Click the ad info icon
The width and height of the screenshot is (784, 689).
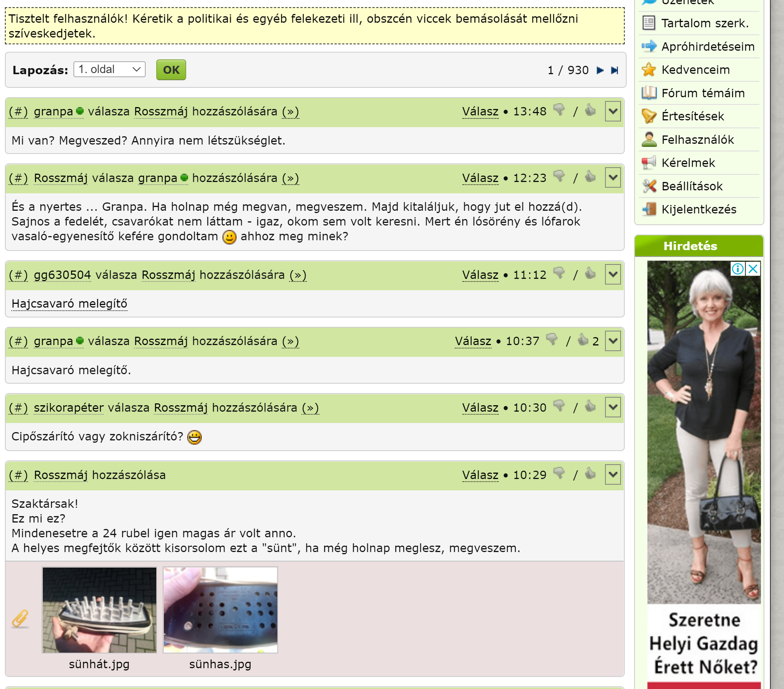[737, 269]
